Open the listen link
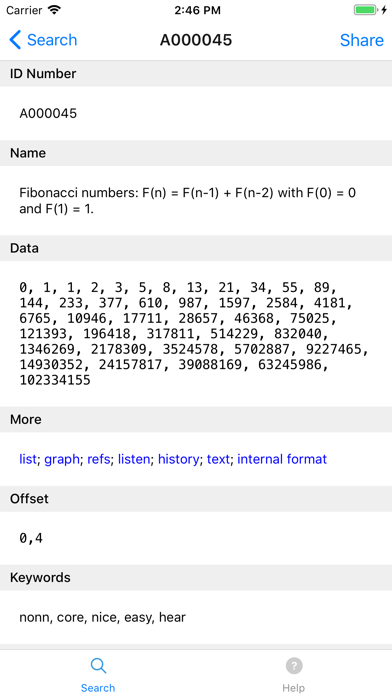This screenshot has height=696, width=392. click(134, 459)
